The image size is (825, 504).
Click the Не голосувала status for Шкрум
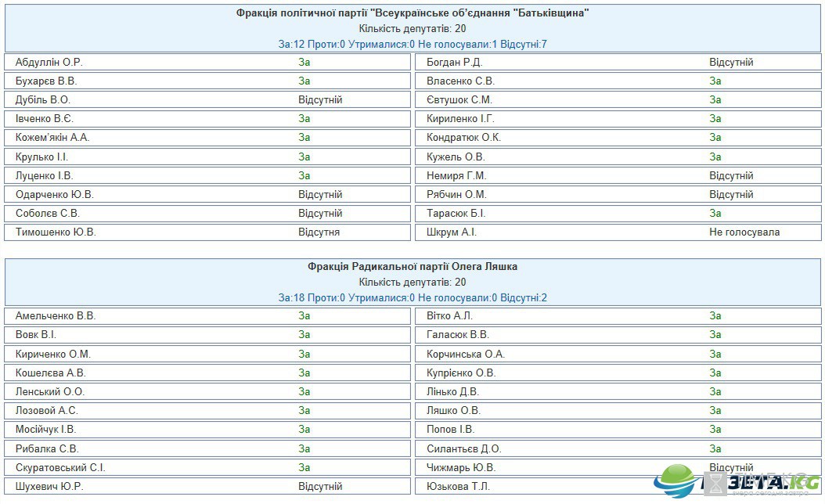pyautogui.click(x=744, y=232)
